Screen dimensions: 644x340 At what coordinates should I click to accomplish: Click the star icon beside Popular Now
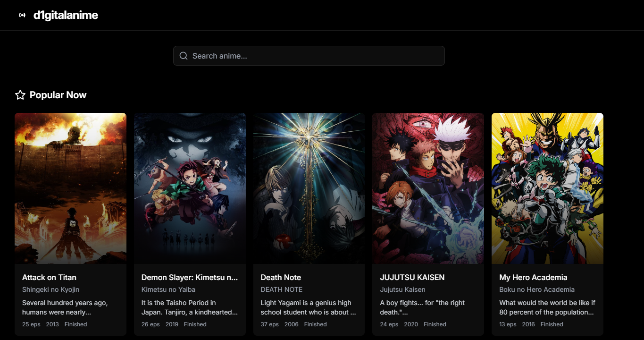coord(20,95)
